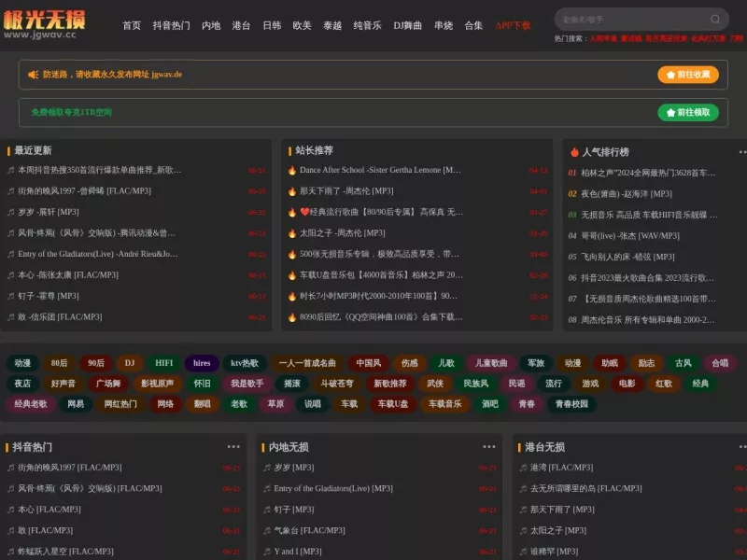The width and height of the screenshot is (747, 560).
Task: Click the flame icon next to 车载U盘音乐包
Action: point(292,275)
